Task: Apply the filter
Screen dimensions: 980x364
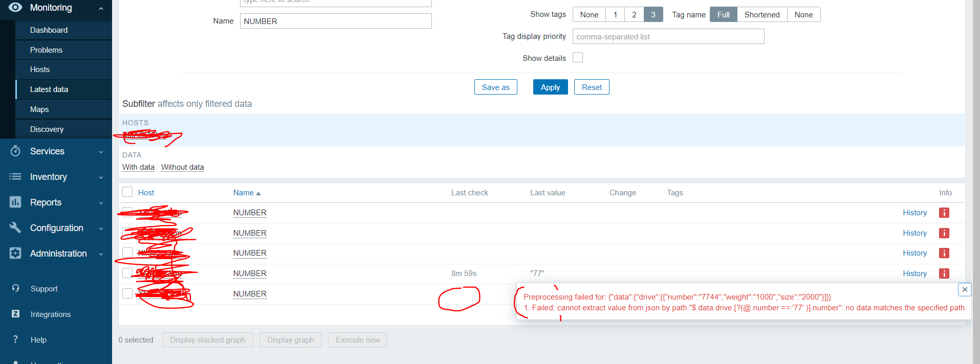Action: point(550,87)
